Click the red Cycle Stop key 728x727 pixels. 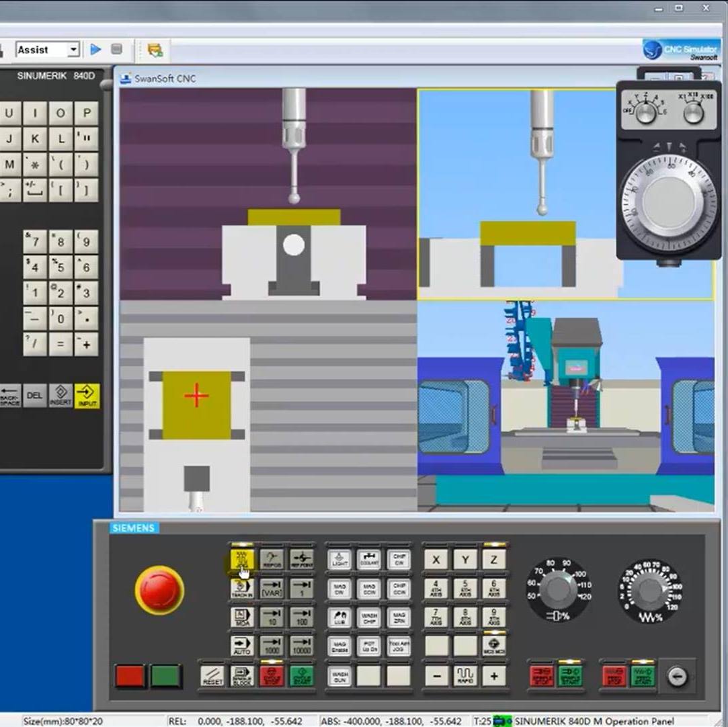tap(272, 677)
